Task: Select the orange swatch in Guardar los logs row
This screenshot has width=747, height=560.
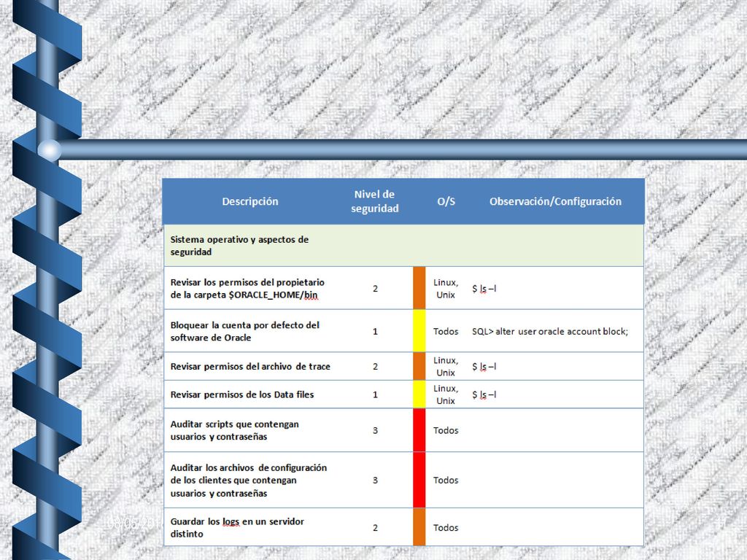Action: point(419,527)
